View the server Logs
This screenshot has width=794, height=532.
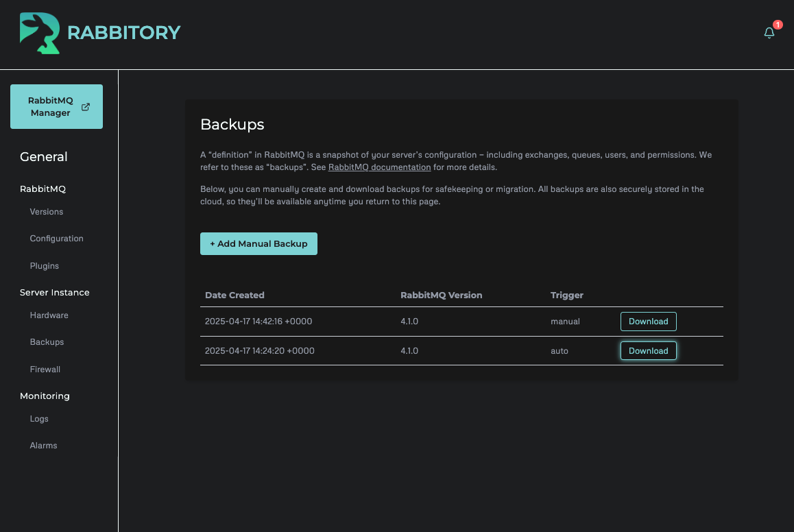[x=38, y=419]
